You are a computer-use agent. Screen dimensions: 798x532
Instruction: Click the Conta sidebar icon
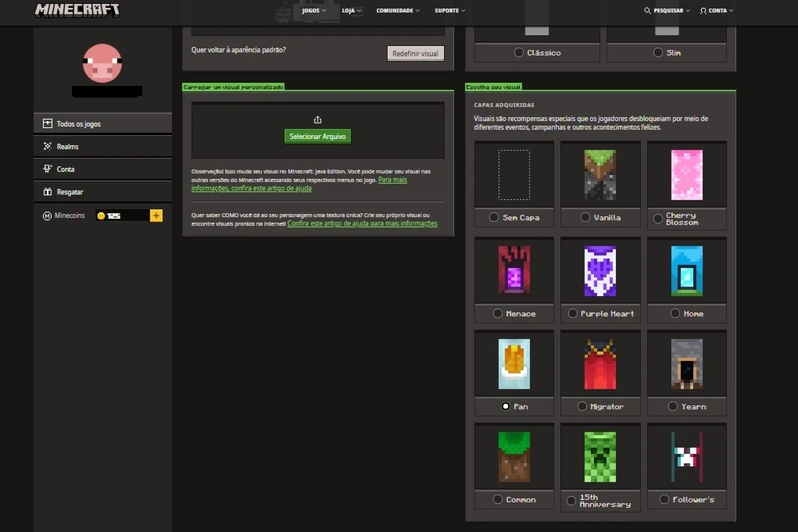tap(48, 169)
